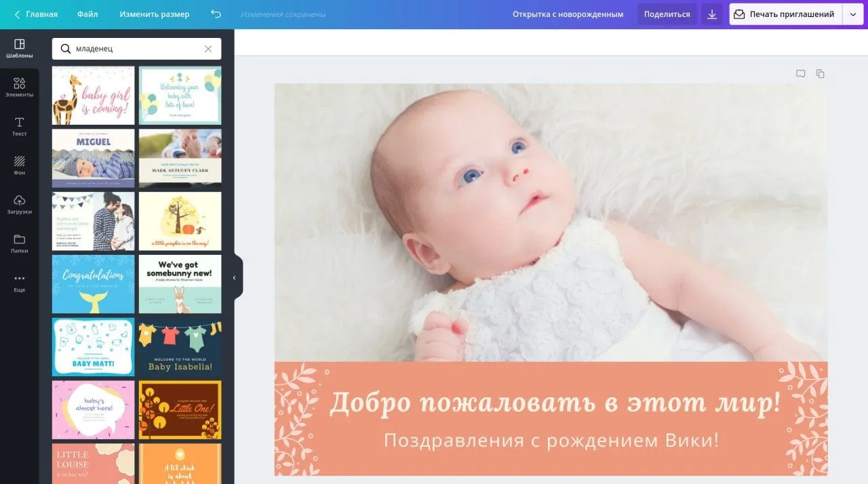Select the heading Добро пожаловать в этот мир!
Viewport: 868px width, 484px height.
pyautogui.click(x=555, y=403)
